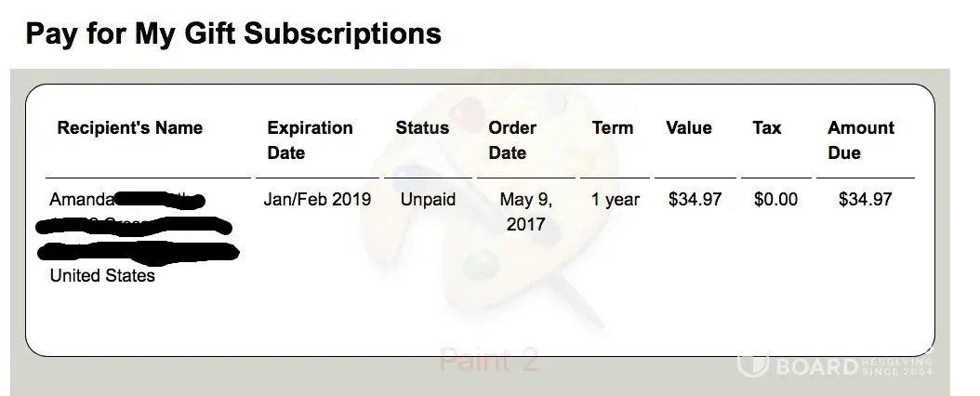This screenshot has height=396, width=980.
Task: Click the "Expiration Date" column header
Action: click(x=310, y=140)
